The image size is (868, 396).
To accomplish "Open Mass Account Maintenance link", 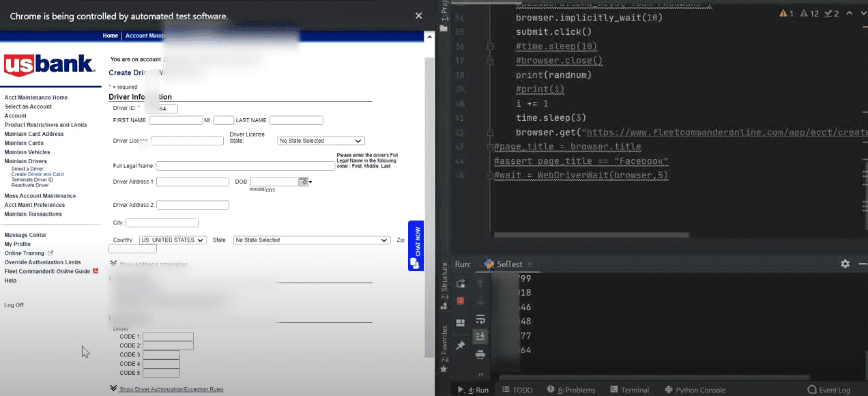I will pos(40,196).
